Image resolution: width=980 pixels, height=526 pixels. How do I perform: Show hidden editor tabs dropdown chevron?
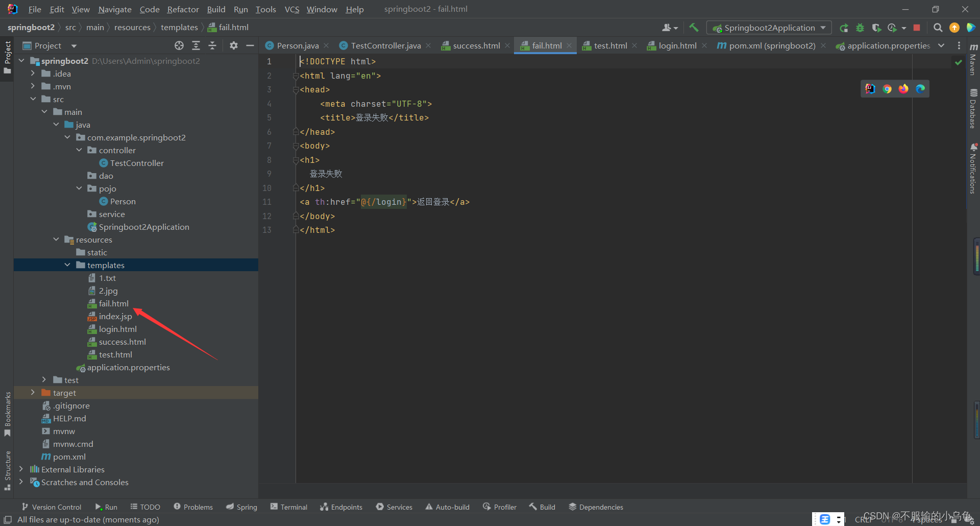pyautogui.click(x=941, y=45)
